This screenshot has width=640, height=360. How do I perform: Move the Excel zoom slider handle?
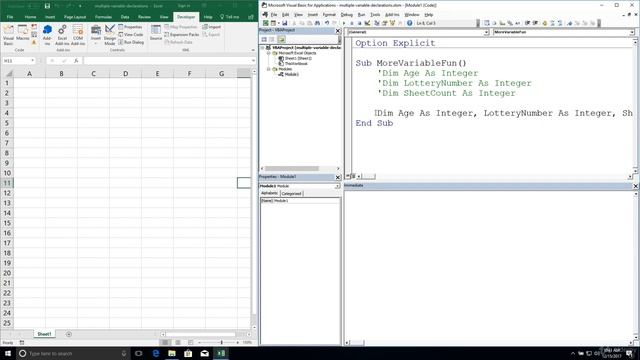[222, 342]
